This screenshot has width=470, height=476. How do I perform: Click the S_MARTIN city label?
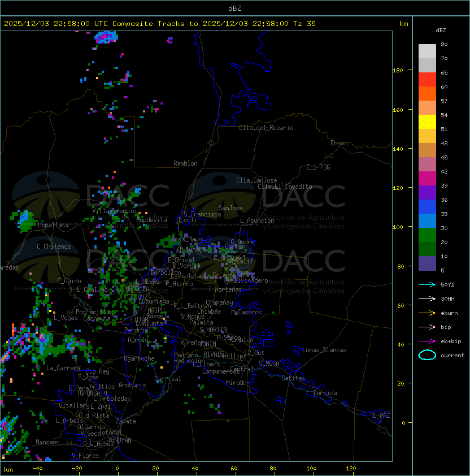click(x=213, y=330)
